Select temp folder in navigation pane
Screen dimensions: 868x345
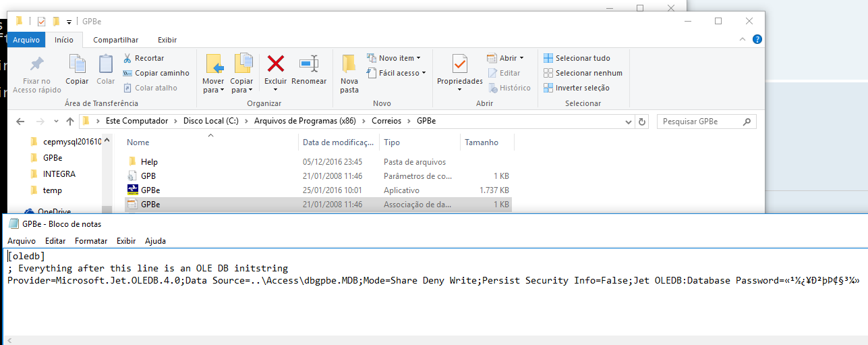[46, 190]
